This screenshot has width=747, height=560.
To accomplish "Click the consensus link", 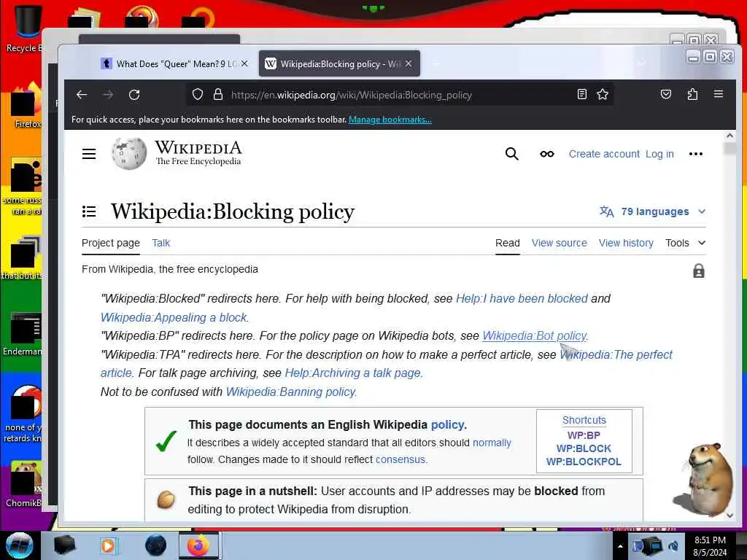I will pyautogui.click(x=400, y=459).
